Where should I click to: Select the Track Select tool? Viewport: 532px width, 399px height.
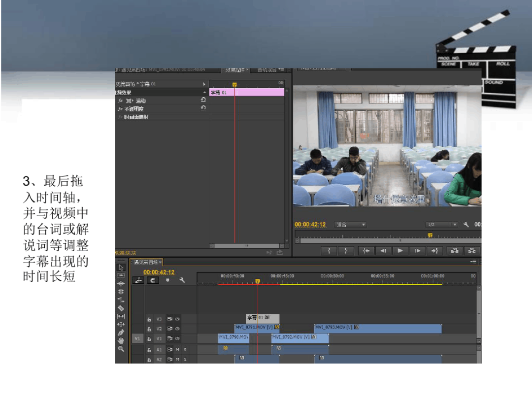point(121,275)
